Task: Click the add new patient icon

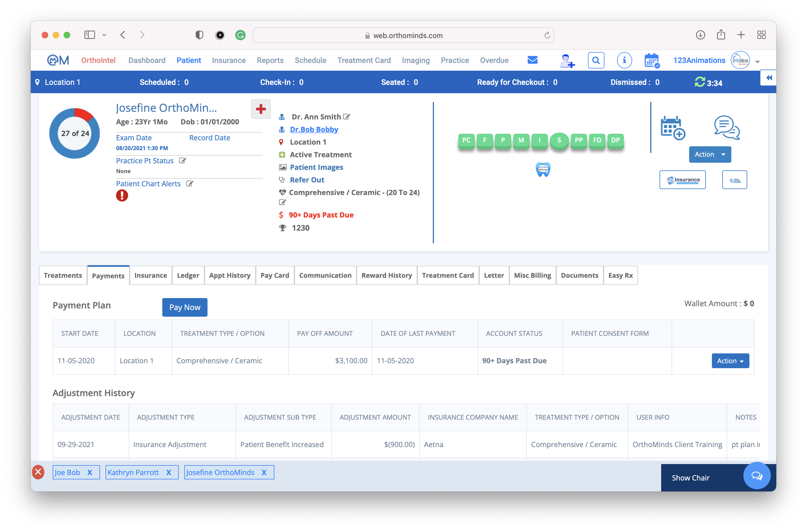Action: point(568,60)
